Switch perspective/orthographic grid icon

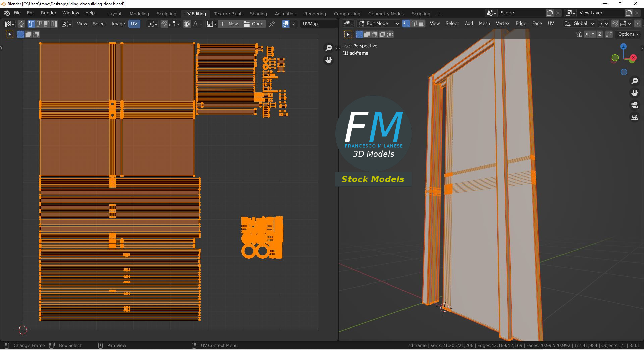pos(634,117)
